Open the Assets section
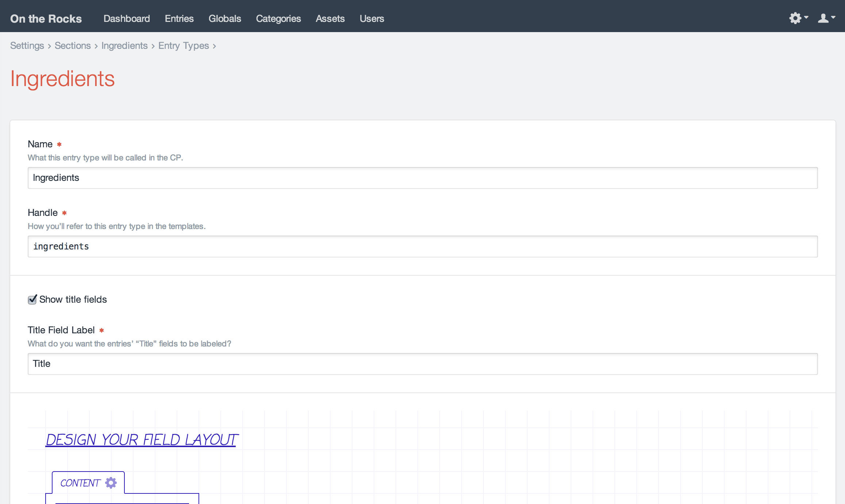Image resolution: width=845 pixels, height=504 pixels. (x=330, y=19)
